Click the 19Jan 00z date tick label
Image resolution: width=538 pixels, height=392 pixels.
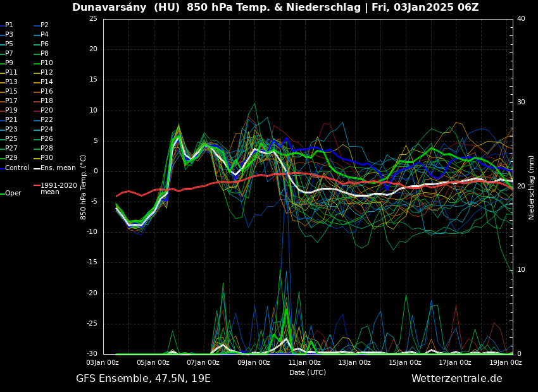[x=506, y=363]
